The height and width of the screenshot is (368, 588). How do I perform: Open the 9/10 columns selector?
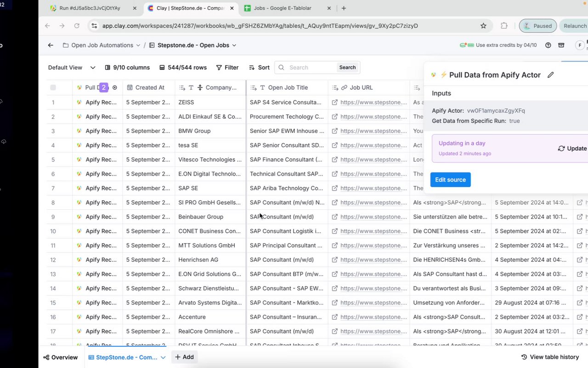click(127, 67)
